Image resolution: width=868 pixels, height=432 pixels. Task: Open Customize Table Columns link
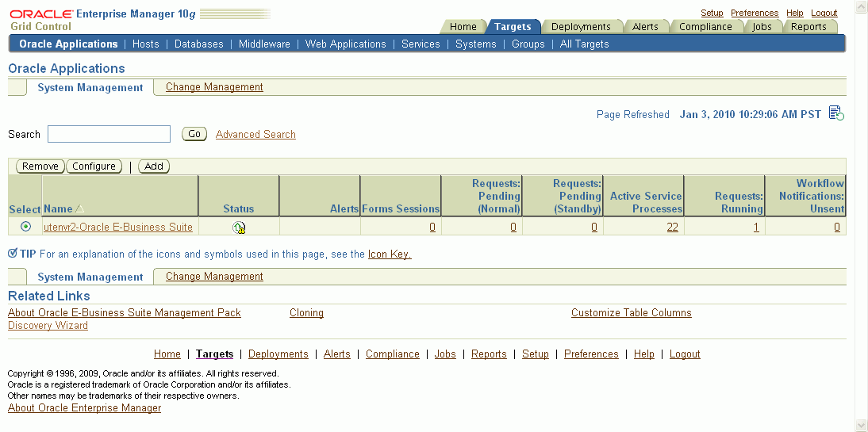click(632, 312)
